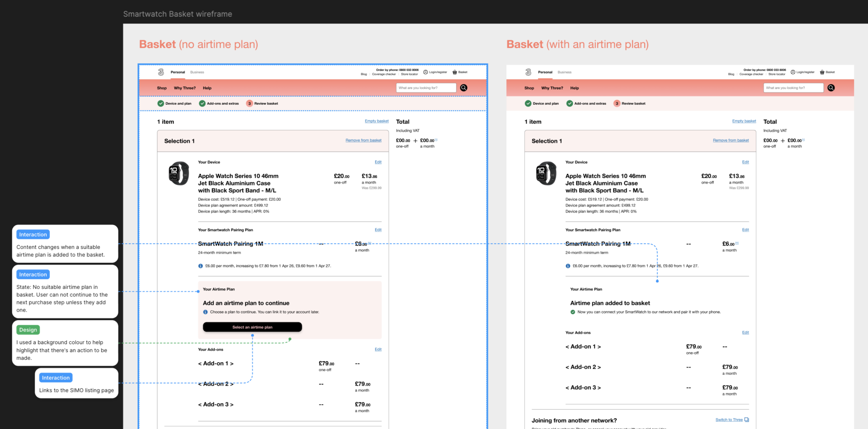Click the Apple Watch product image in no-airtime basket
This screenshot has width=868, height=429.
click(179, 173)
